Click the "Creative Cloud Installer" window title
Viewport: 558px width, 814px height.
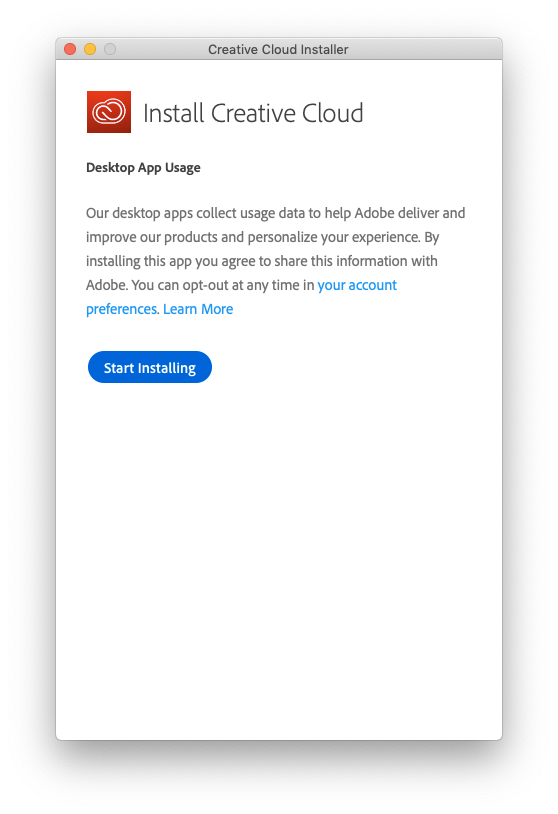(x=278, y=50)
